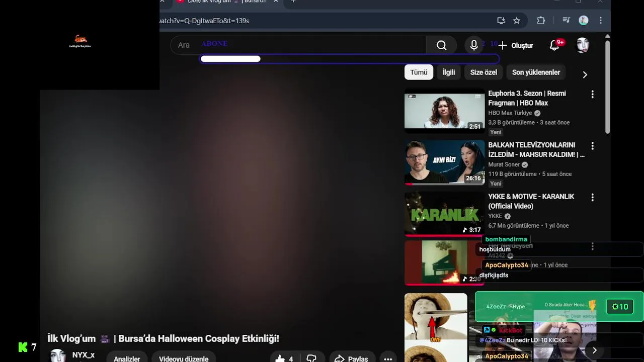Open the NYX_x channel name
This screenshot has height=362, width=644.
click(84, 355)
